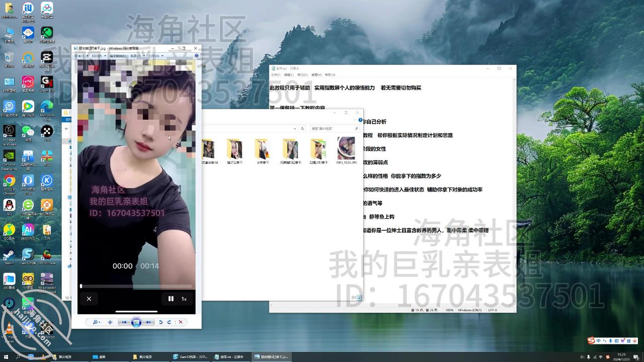Click 电子邮件(E) in Photo Viewer toolbar
Viewport: 644px width, 362px height.
click(x=117, y=55)
